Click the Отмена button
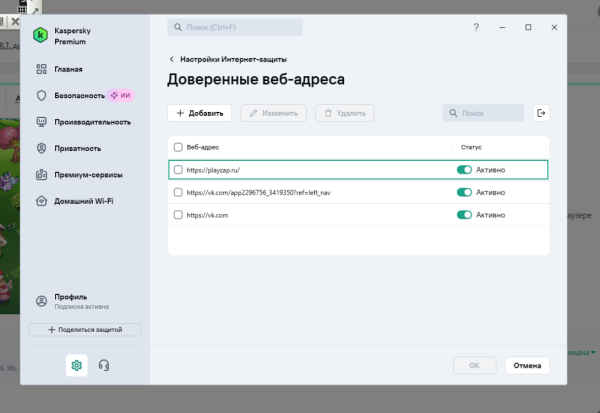This screenshot has width=600, height=413. click(527, 366)
